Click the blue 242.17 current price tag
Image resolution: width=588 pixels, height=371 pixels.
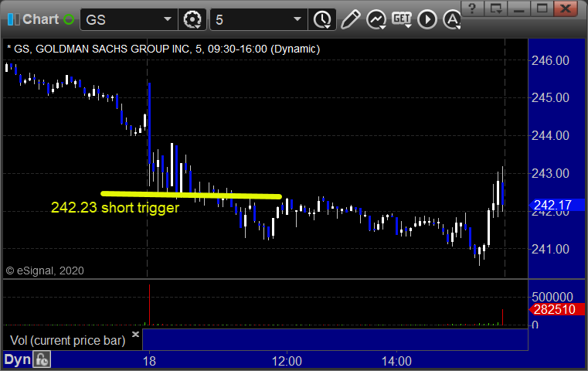point(557,205)
